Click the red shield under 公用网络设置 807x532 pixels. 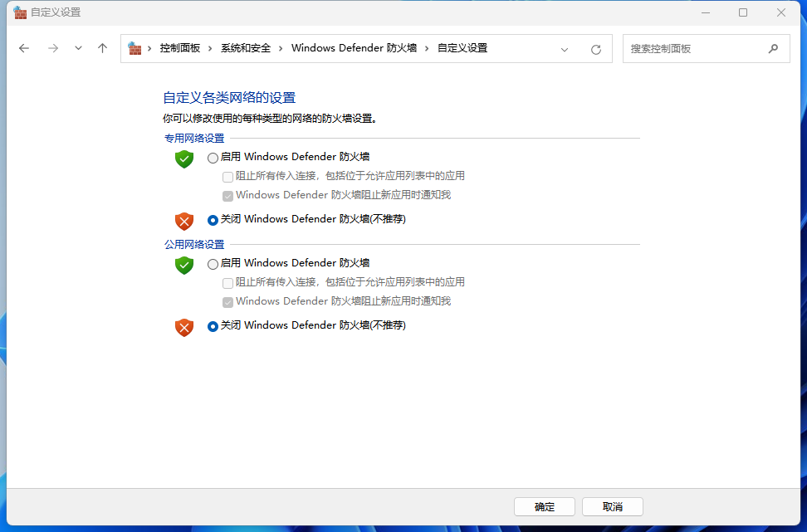(184, 327)
